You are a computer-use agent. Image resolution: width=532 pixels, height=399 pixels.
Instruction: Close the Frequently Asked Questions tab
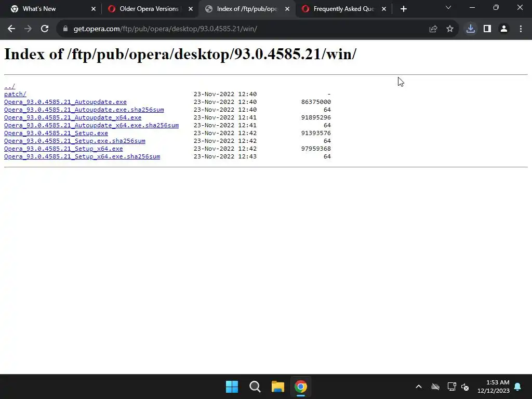coord(384,9)
